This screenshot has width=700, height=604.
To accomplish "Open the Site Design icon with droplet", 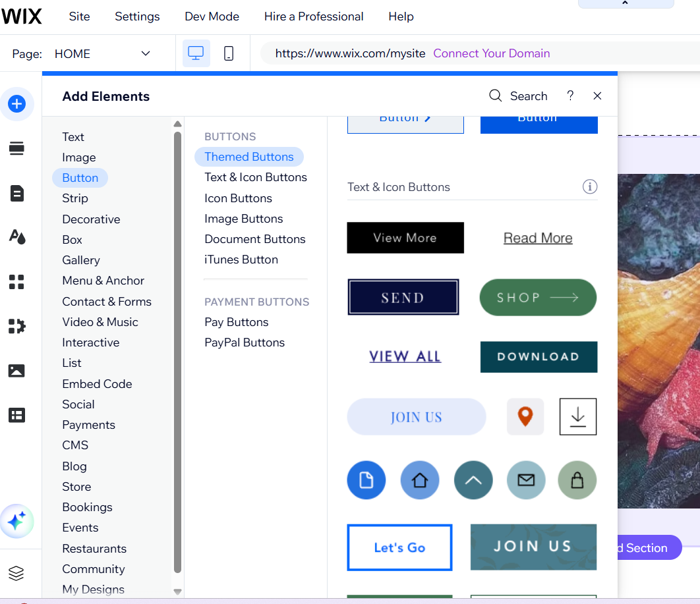I will [17, 237].
